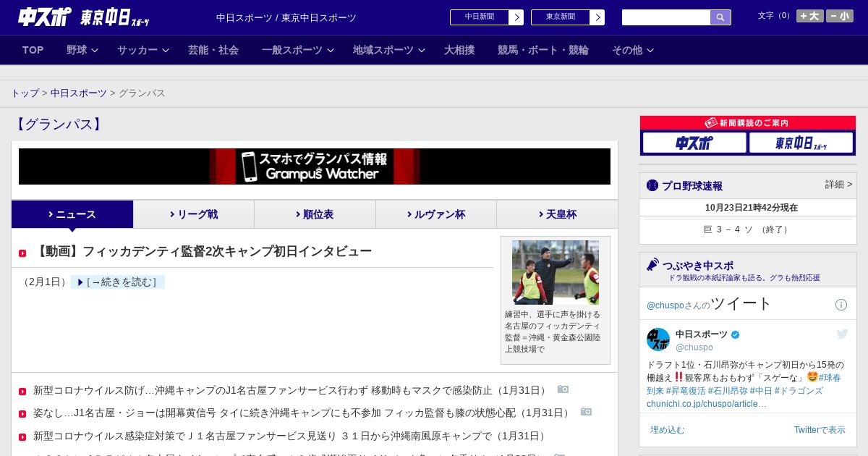Open the chunichi.co.jp/chuspo/article link in tweet
Viewport: 868px width, 456px height.
706,404
